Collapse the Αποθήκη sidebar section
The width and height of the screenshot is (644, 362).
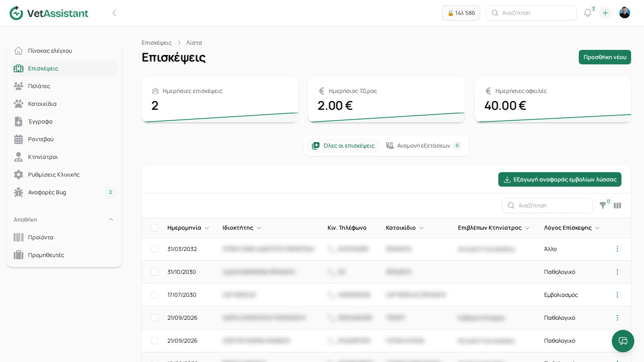111,220
